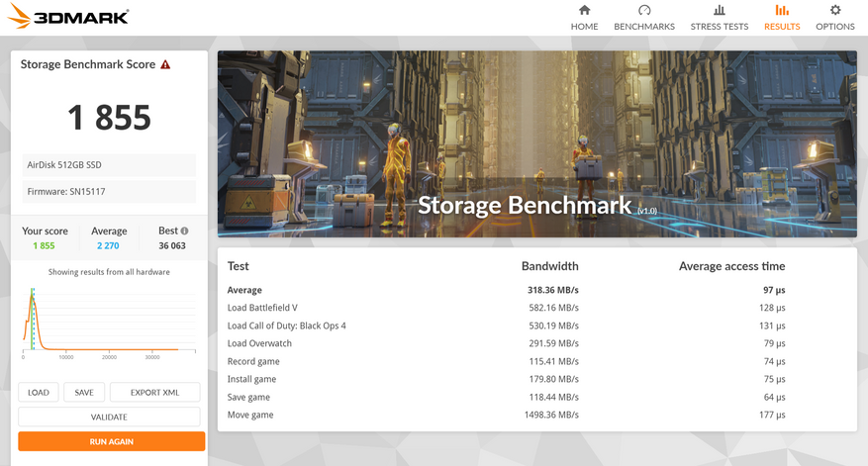This screenshot has width=868, height=466.
Task: Click the 3DMark logo
Action: point(68,17)
